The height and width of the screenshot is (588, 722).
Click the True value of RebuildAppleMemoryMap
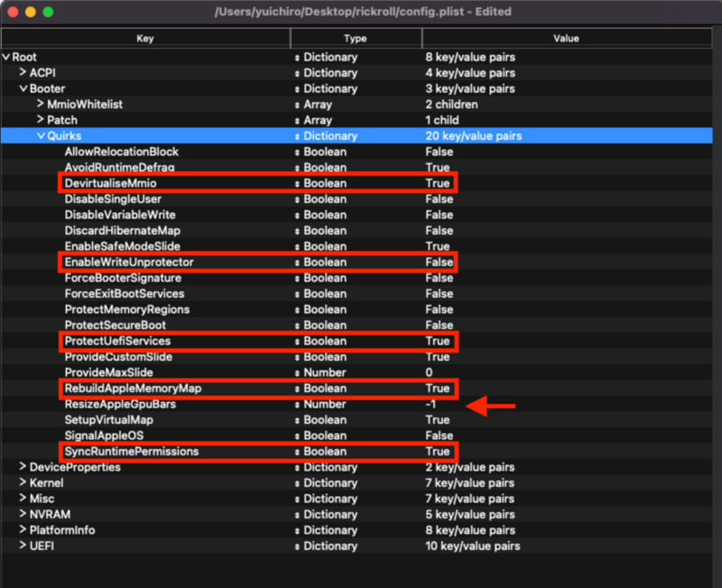pyautogui.click(x=438, y=389)
